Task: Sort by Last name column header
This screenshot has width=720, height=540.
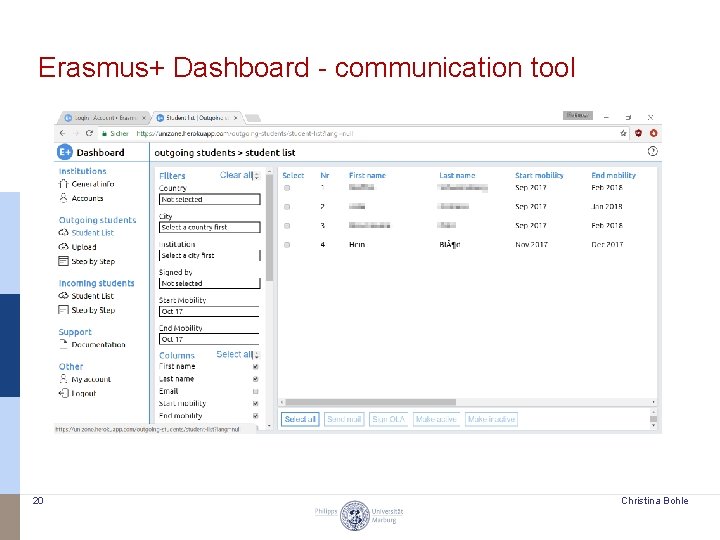Action: [457, 175]
